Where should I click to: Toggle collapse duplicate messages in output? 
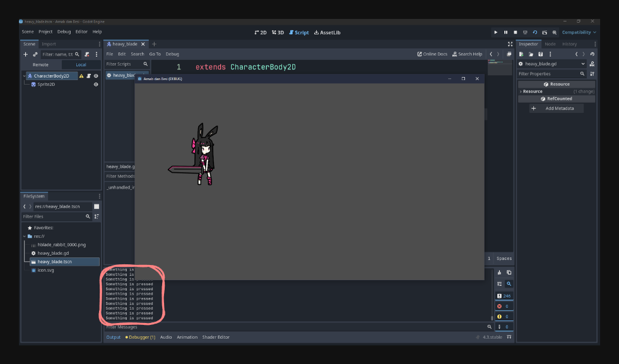499,284
